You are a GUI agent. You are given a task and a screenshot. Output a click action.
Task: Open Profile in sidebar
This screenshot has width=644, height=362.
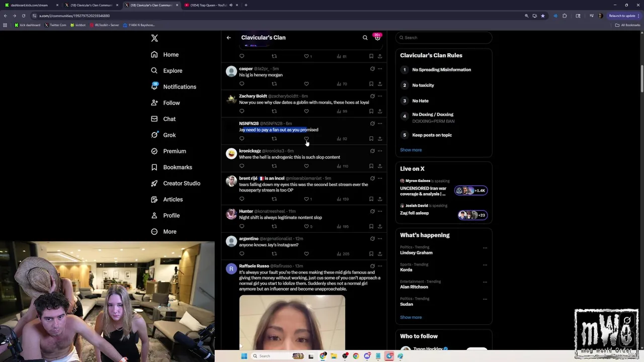pos(165,215)
